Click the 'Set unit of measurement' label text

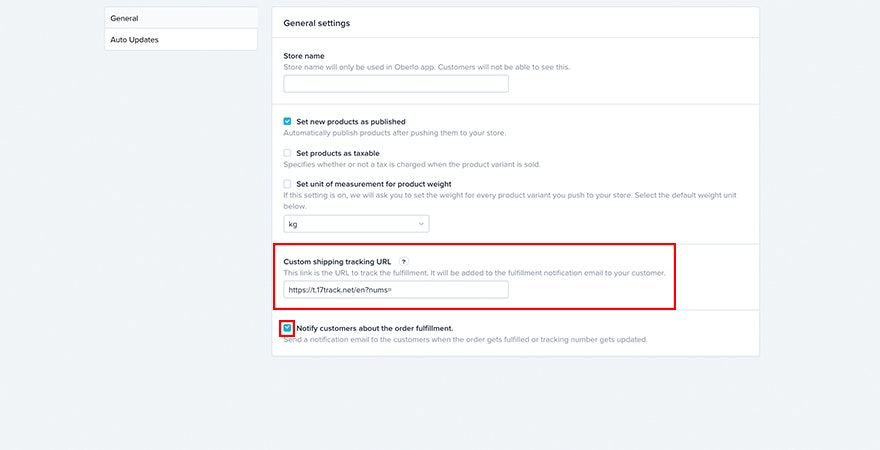(x=374, y=184)
